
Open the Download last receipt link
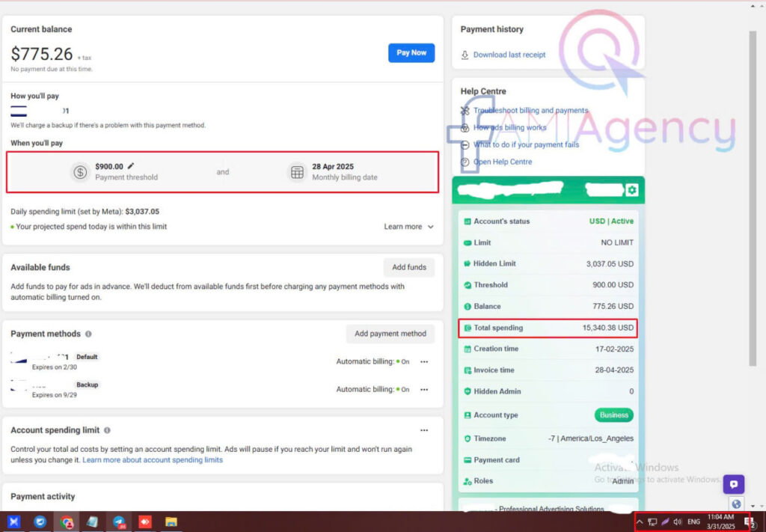509,55
